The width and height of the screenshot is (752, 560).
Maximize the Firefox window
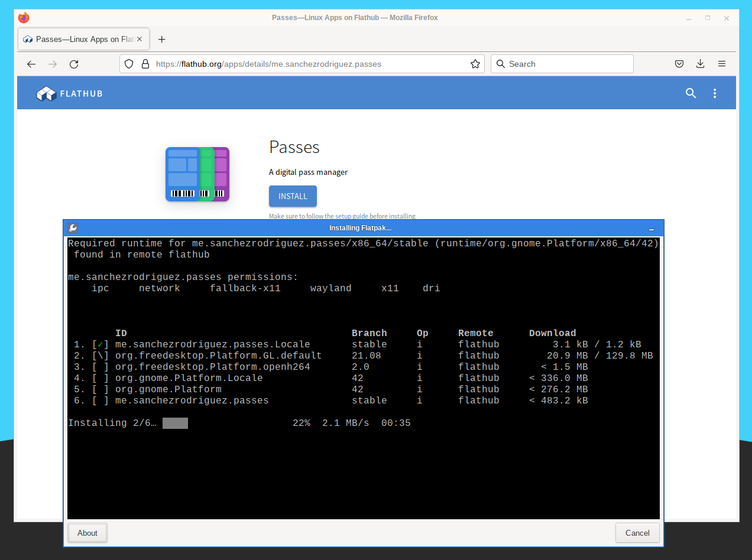coord(707,18)
